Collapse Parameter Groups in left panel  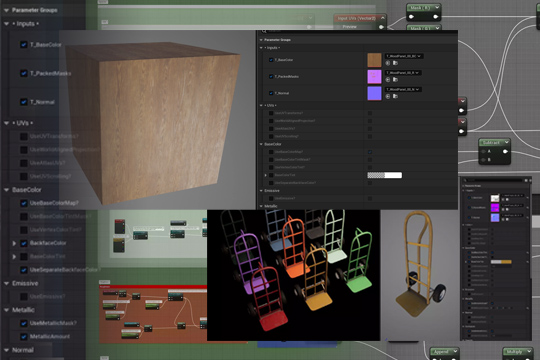click(x=6, y=10)
